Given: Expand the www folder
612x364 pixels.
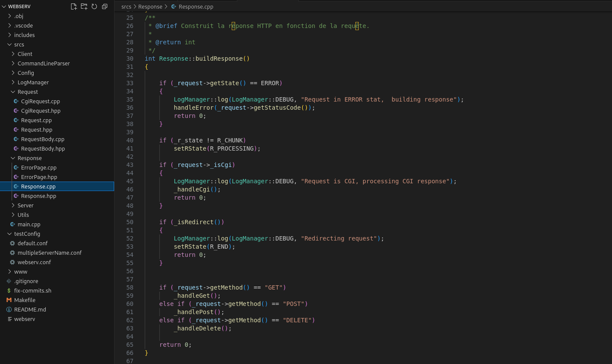Looking at the screenshot, I should tap(9, 271).
